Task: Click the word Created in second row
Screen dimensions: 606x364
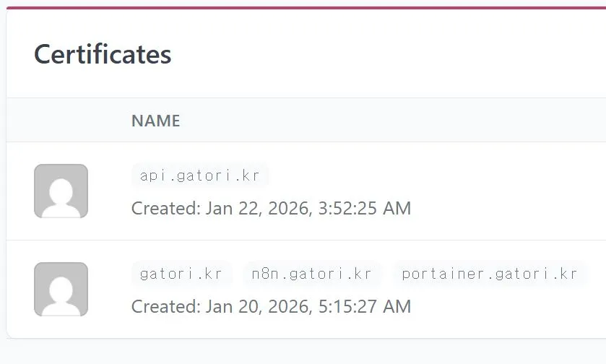Action: pyautogui.click(x=165, y=306)
